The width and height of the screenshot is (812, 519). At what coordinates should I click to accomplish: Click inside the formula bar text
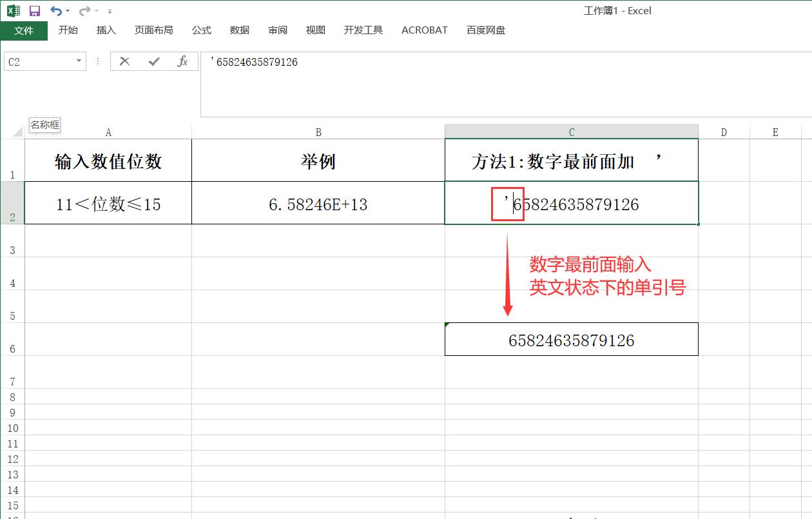(254, 63)
